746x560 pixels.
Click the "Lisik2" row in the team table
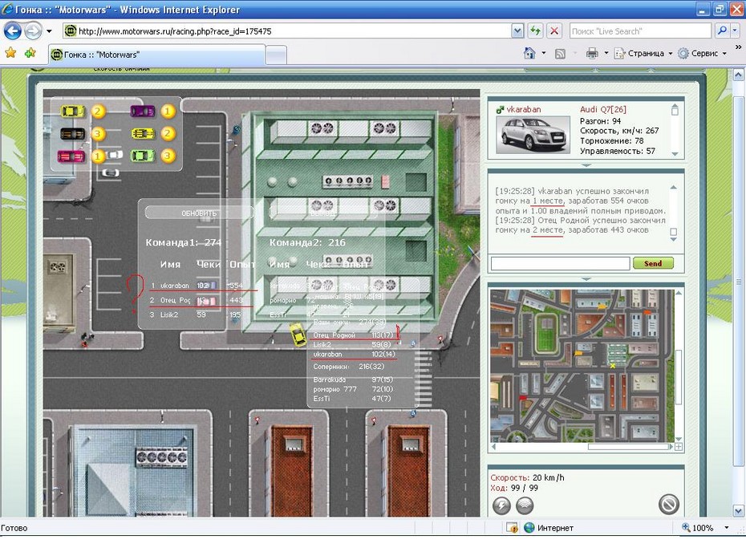[196, 314]
